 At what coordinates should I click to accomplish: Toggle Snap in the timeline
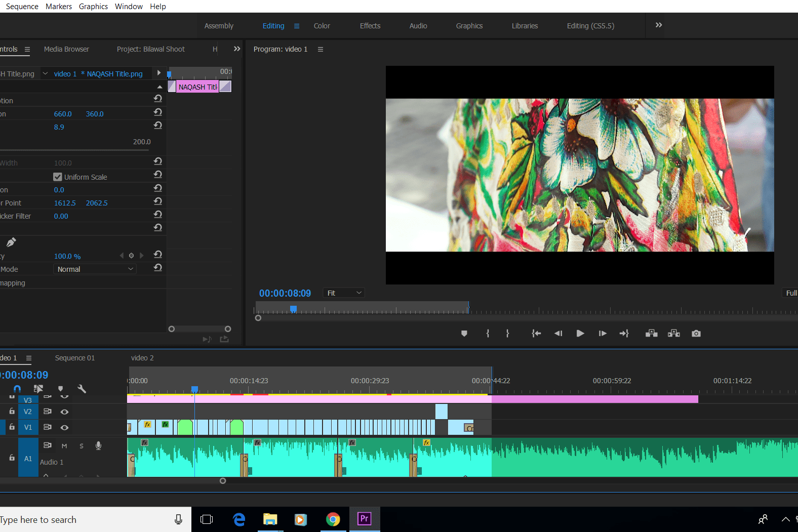point(17,389)
